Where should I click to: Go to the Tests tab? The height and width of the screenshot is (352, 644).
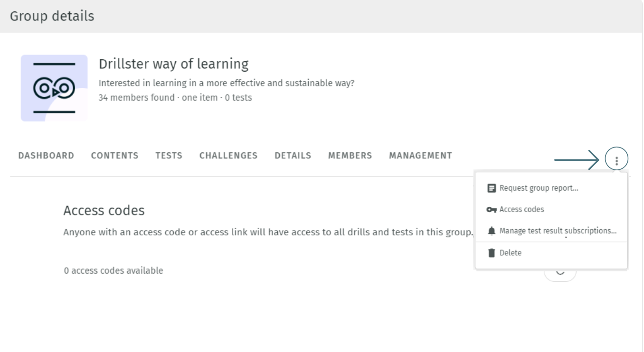coord(169,156)
